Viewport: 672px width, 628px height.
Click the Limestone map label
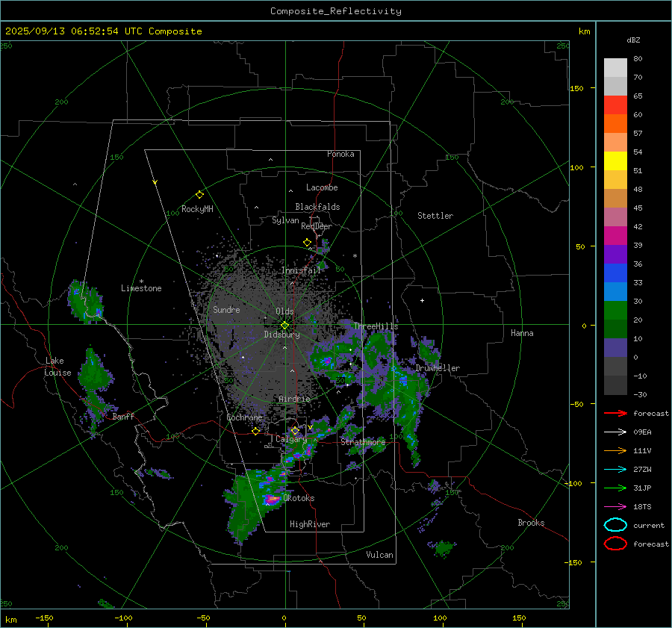pyautogui.click(x=141, y=288)
